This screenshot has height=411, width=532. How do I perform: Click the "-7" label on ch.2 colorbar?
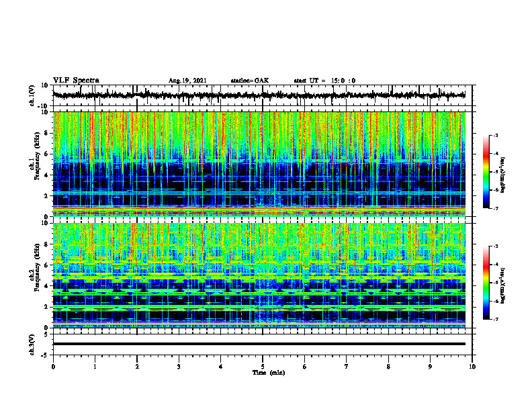[x=496, y=319]
